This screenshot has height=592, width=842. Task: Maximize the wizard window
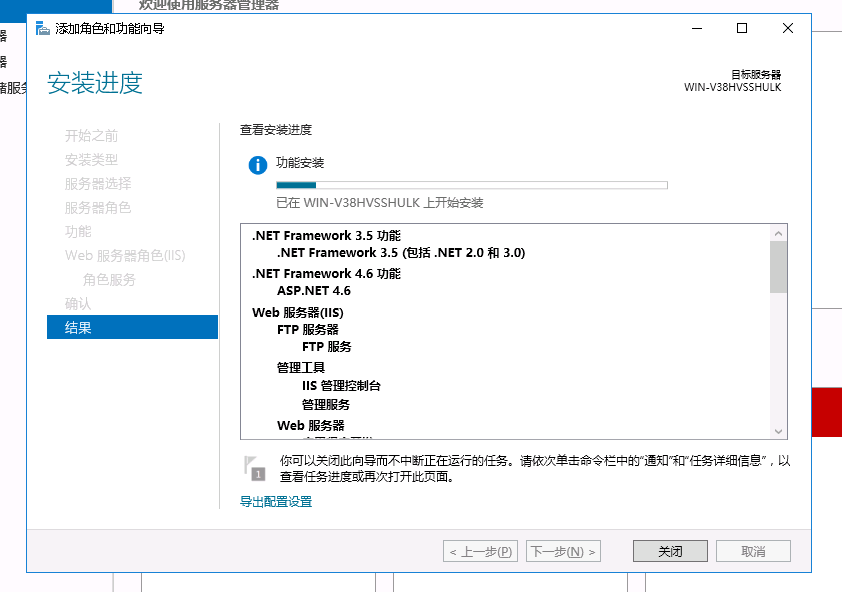pos(742,28)
